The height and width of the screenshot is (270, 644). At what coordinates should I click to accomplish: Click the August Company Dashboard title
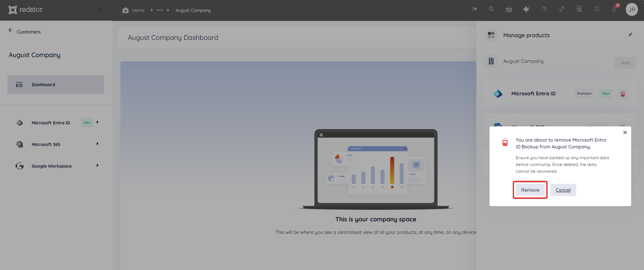tap(173, 38)
